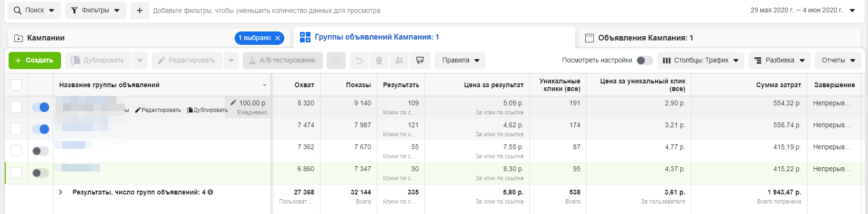Viewport: 868px width, 214px height.
Task: Click the green 'Создать' button
Action: (34, 61)
